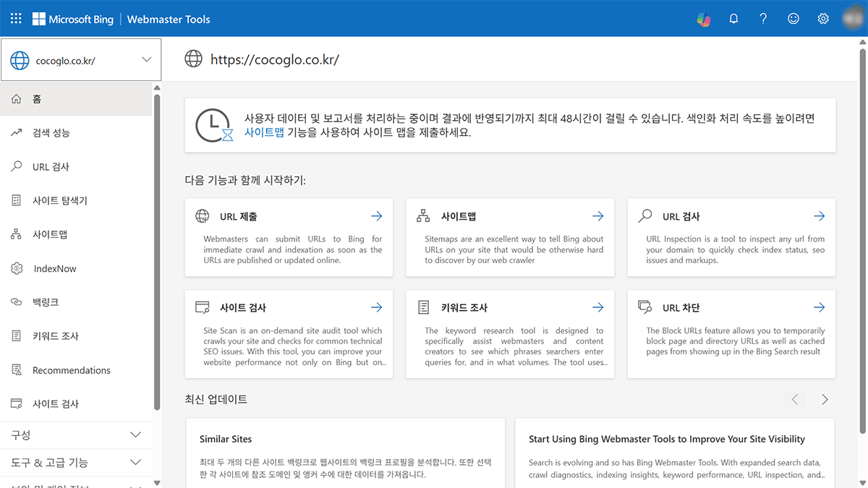The width and height of the screenshot is (868, 488).
Task: Click the sitemap icon on 사이트맵 card
Action: 424,216
